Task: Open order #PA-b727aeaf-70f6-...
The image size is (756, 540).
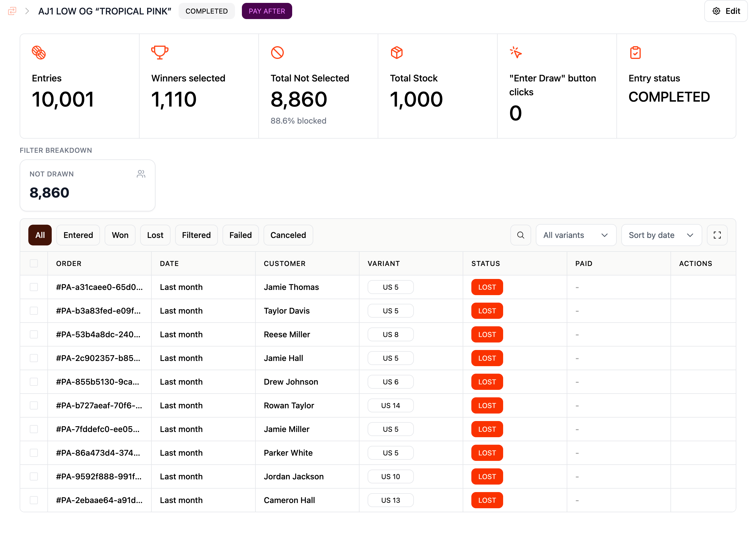Action: pos(99,405)
